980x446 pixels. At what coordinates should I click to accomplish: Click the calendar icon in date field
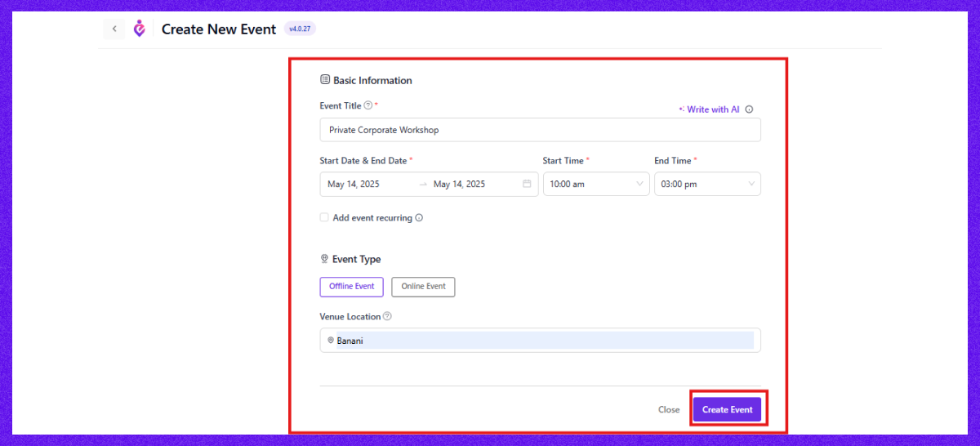(527, 184)
